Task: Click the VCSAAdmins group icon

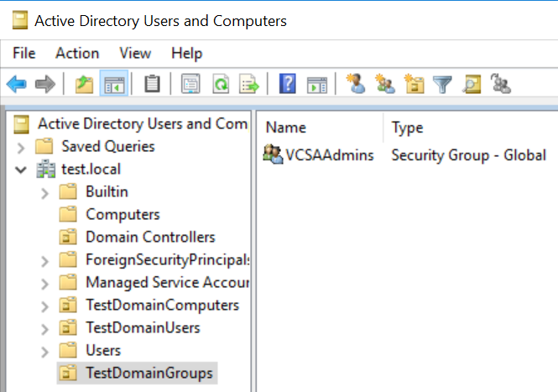Action: (x=273, y=154)
